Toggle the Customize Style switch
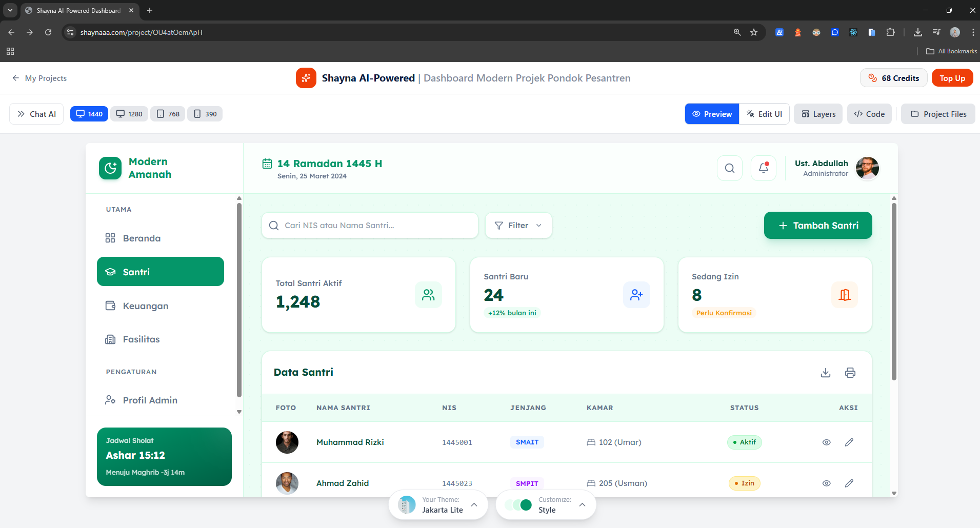Viewport: 980px width, 528px height. point(518,505)
